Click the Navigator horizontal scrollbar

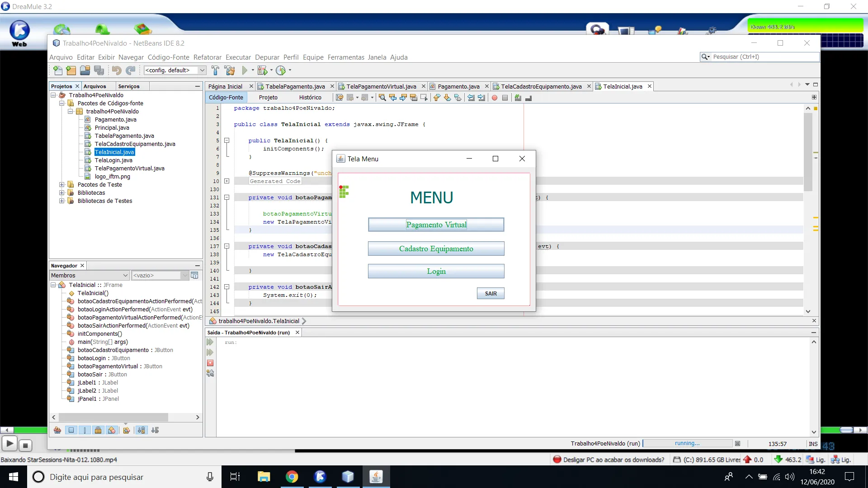(x=113, y=417)
